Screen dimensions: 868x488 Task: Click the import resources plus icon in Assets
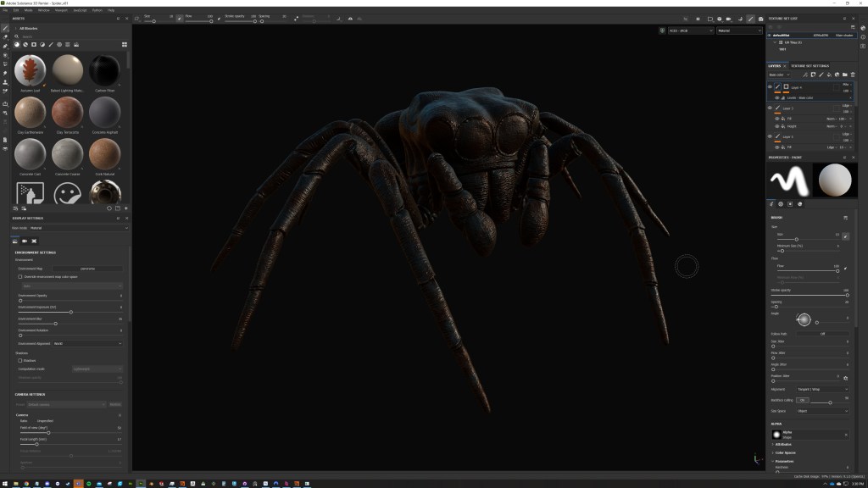126,208
